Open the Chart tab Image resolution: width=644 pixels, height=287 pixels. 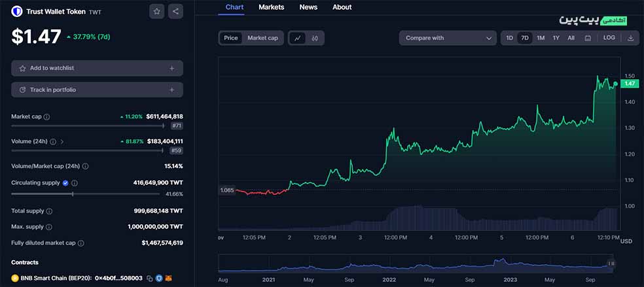click(234, 7)
